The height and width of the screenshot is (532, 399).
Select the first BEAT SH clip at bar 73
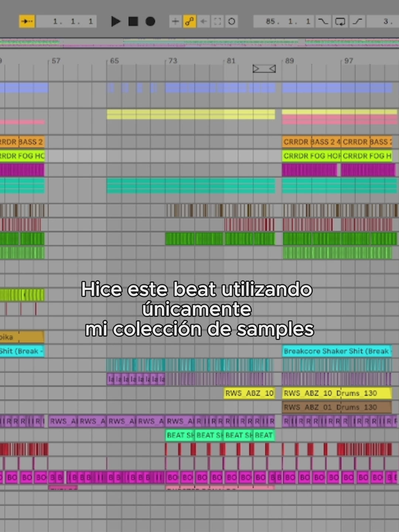pyautogui.click(x=180, y=435)
